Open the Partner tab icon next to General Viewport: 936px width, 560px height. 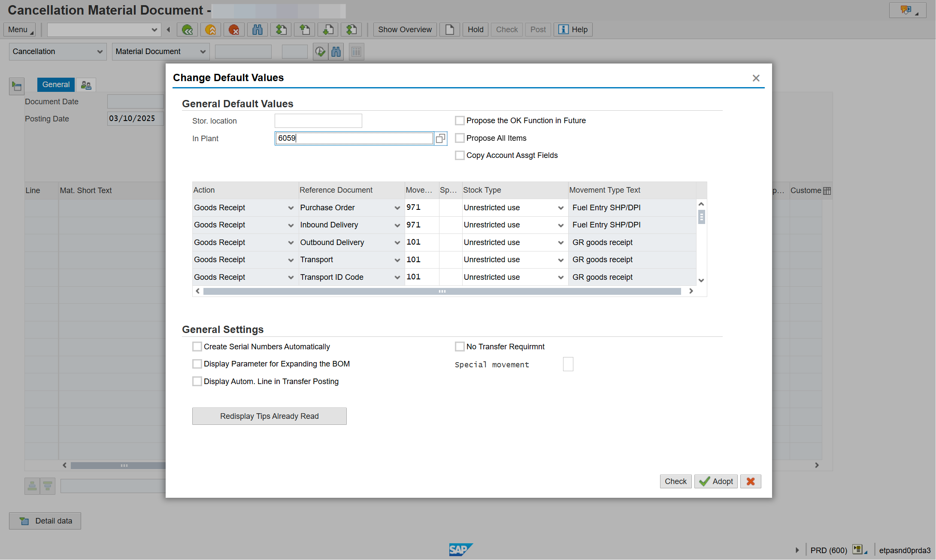click(x=86, y=85)
